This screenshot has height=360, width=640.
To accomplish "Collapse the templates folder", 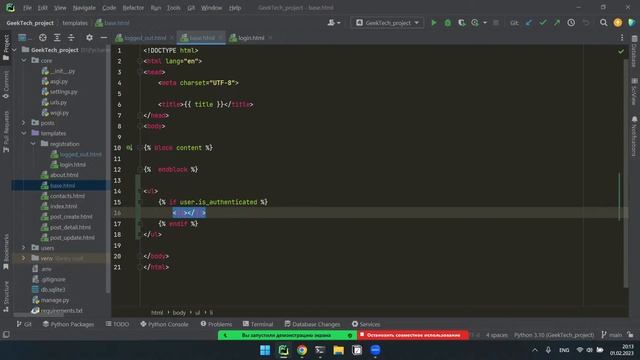I will 24,133.
